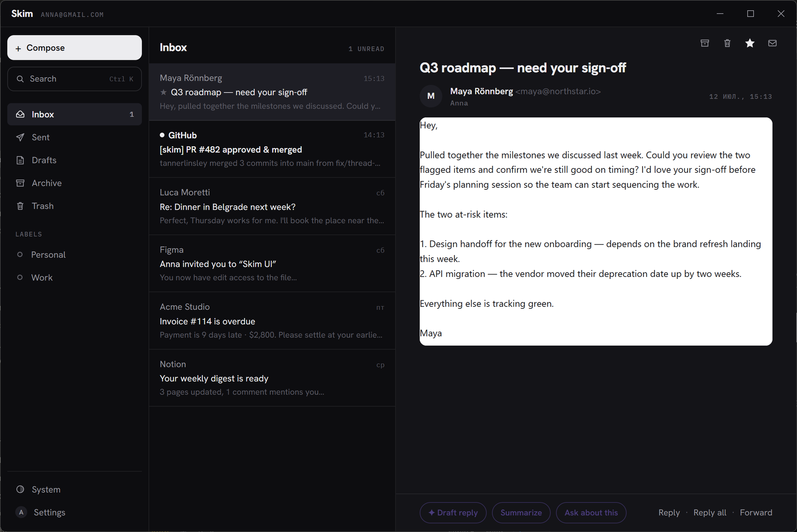Click the unread dot beside GitHub
Image resolution: width=797 pixels, height=532 pixels.
[x=162, y=135]
